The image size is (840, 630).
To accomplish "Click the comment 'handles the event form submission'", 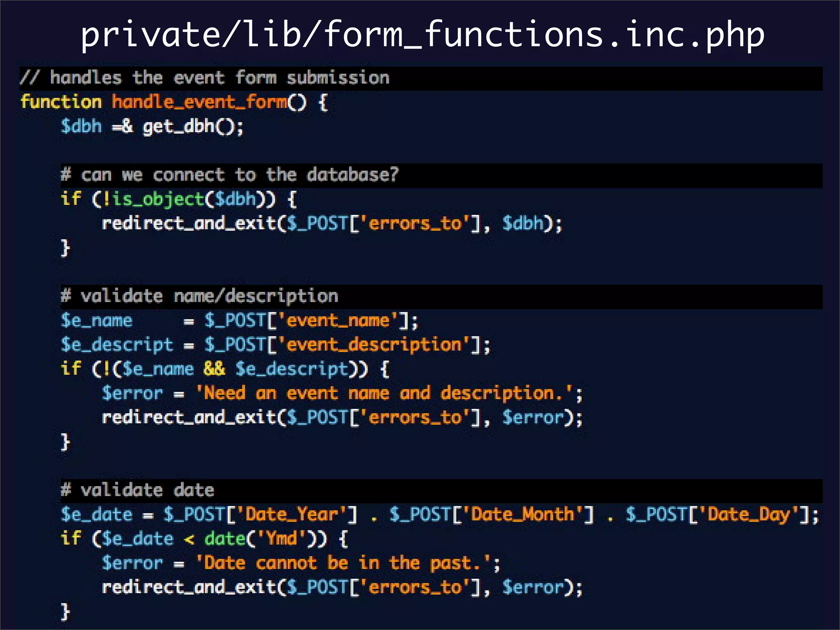I will pos(205,78).
